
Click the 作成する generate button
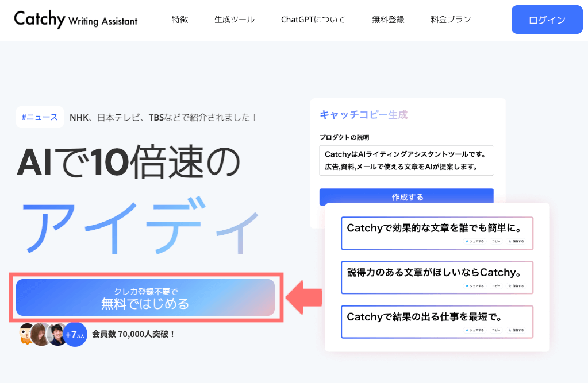pyautogui.click(x=406, y=197)
